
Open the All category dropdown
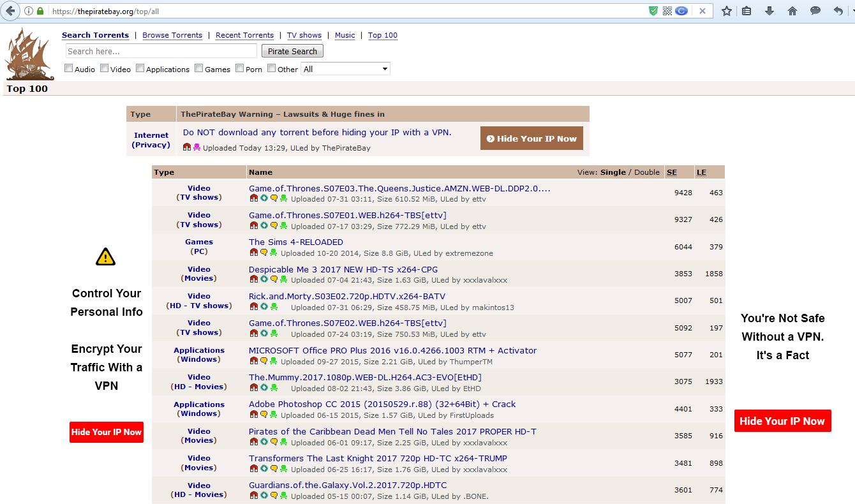click(345, 69)
